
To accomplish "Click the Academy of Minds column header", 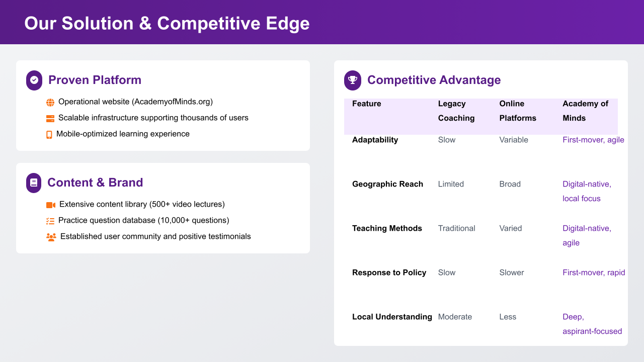I will coord(585,111).
